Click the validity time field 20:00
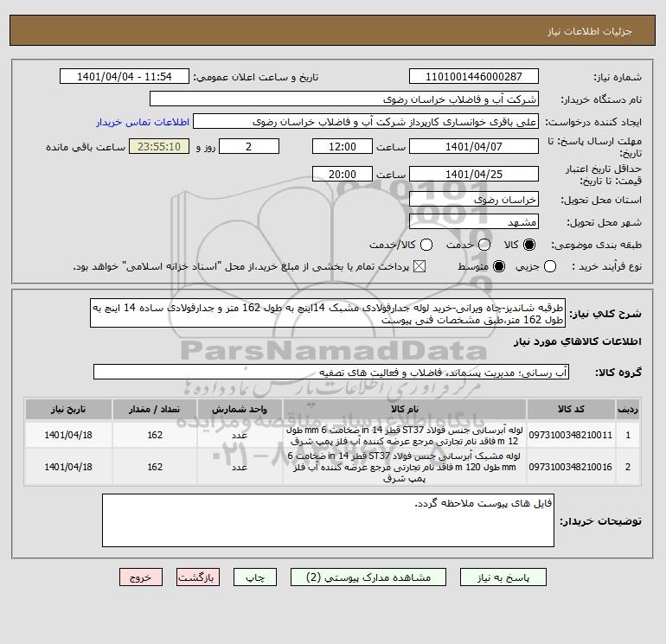The image size is (666, 644). [x=343, y=174]
